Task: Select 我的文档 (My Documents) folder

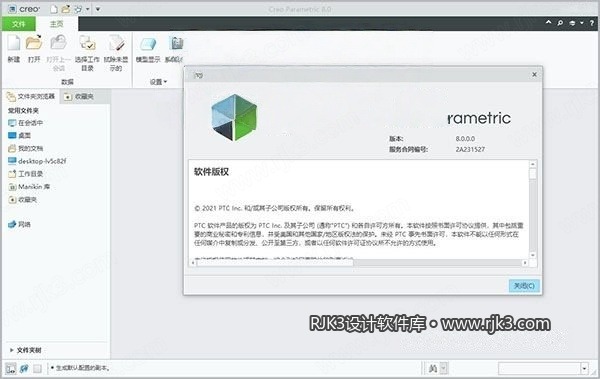Action: click(26, 148)
